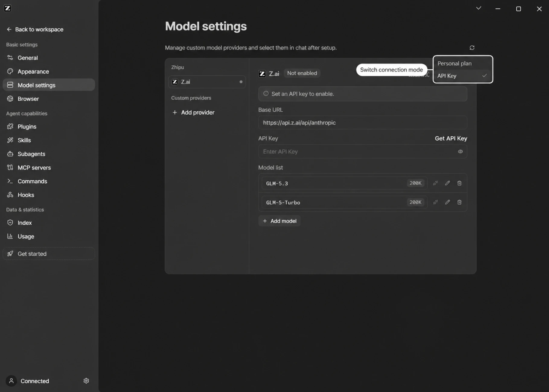Viewport: 549px width, 392px height.
Task: Click the Plugins puzzle icon in the sidebar
Action: point(10,126)
